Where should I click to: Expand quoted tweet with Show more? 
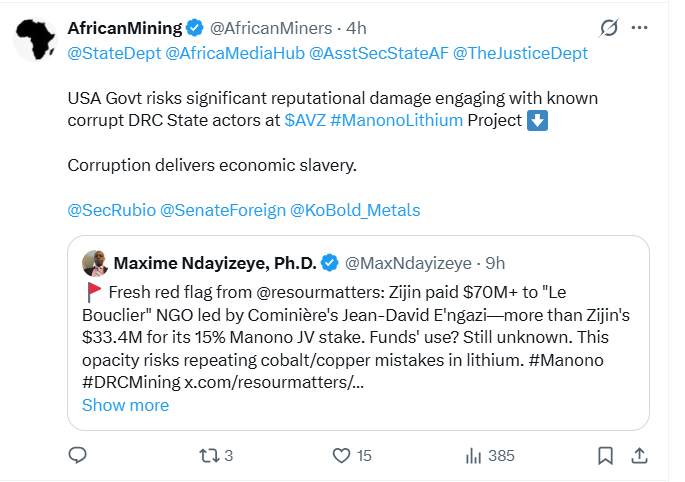(125, 405)
